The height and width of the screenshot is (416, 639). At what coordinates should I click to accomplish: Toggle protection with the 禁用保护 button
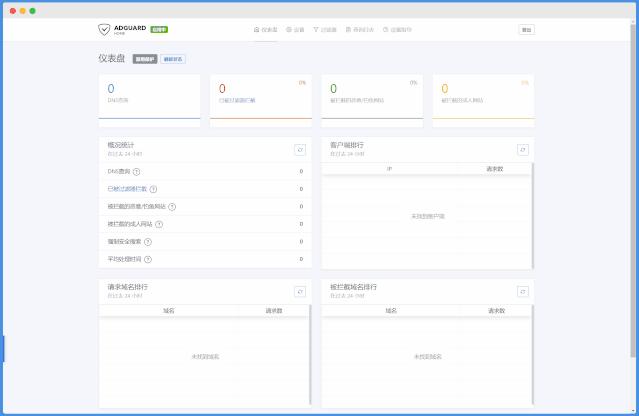click(x=145, y=59)
